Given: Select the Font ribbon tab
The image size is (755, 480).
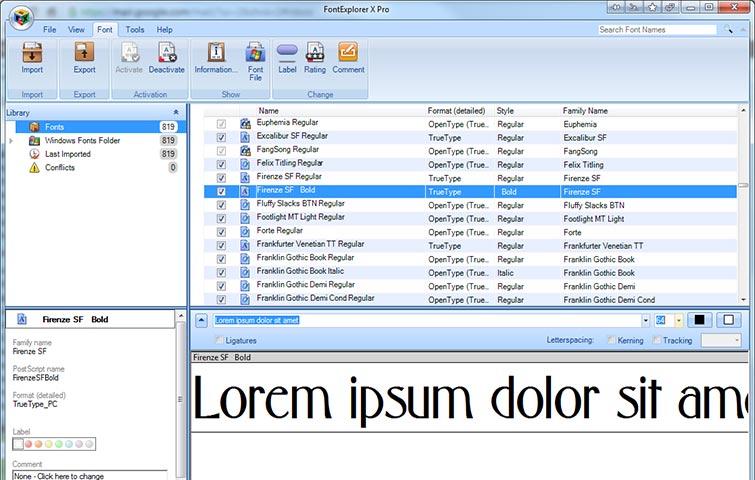Looking at the screenshot, I should 104,29.
